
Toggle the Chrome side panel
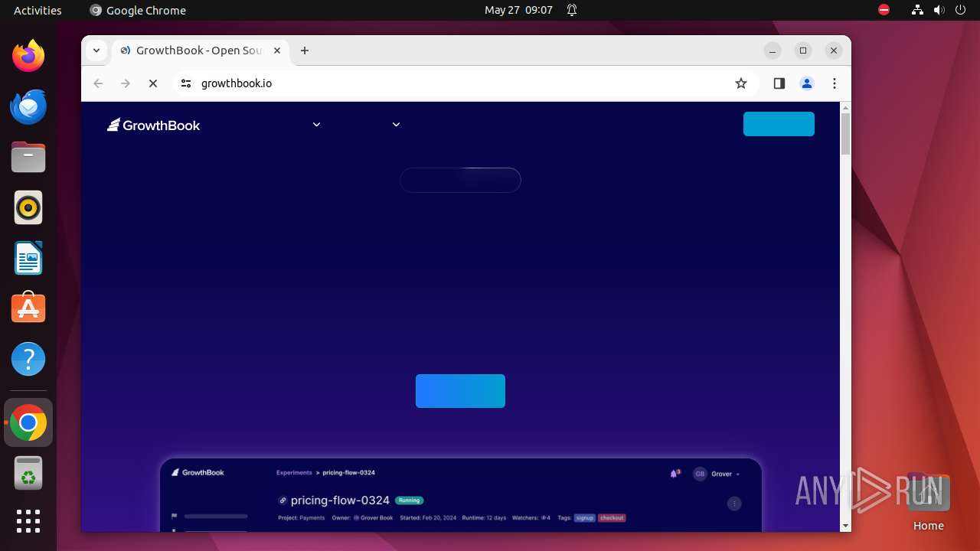(779, 83)
